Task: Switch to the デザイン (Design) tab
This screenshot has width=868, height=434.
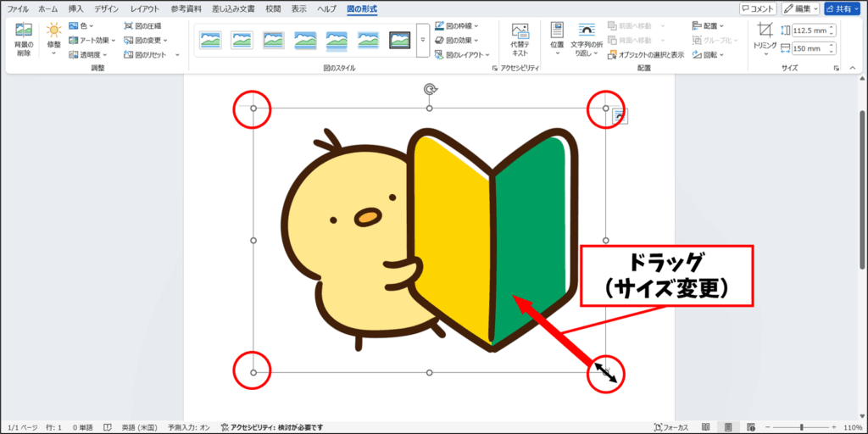Action: (106, 8)
